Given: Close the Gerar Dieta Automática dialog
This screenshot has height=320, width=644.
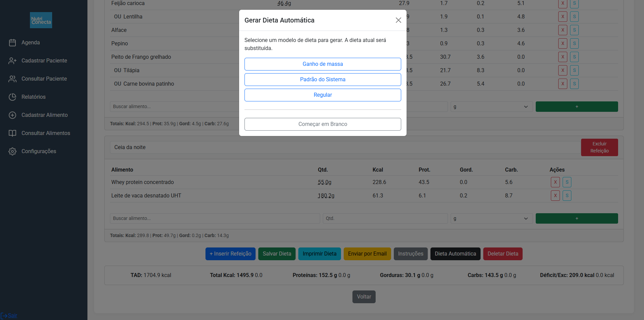Looking at the screenshot, I should pos(398,20).
